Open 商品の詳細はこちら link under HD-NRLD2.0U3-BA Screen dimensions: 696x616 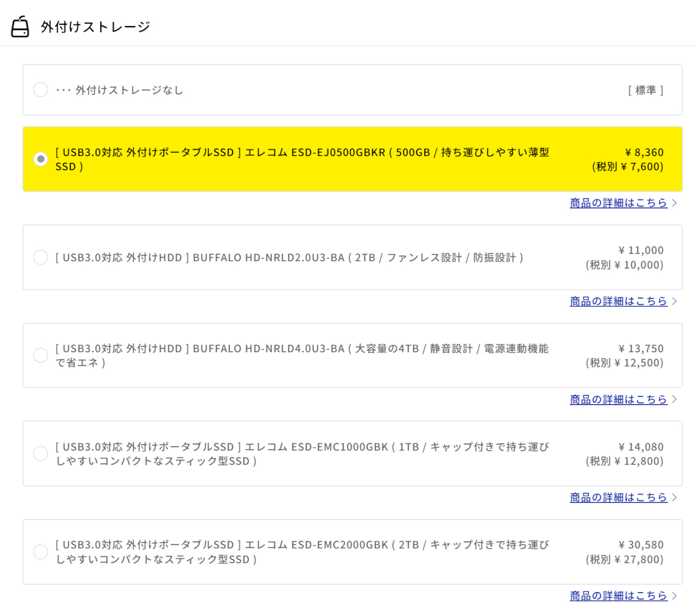(x=618, y=301)
